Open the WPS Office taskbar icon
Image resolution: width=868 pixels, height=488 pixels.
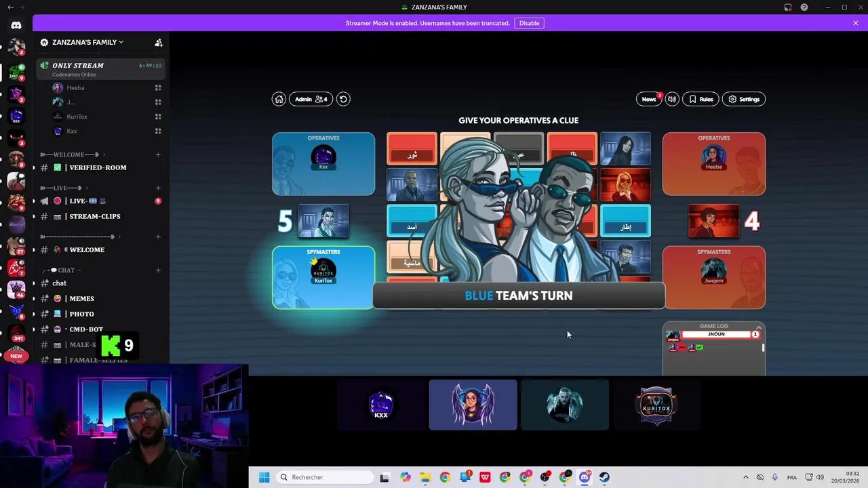(486, 477)
